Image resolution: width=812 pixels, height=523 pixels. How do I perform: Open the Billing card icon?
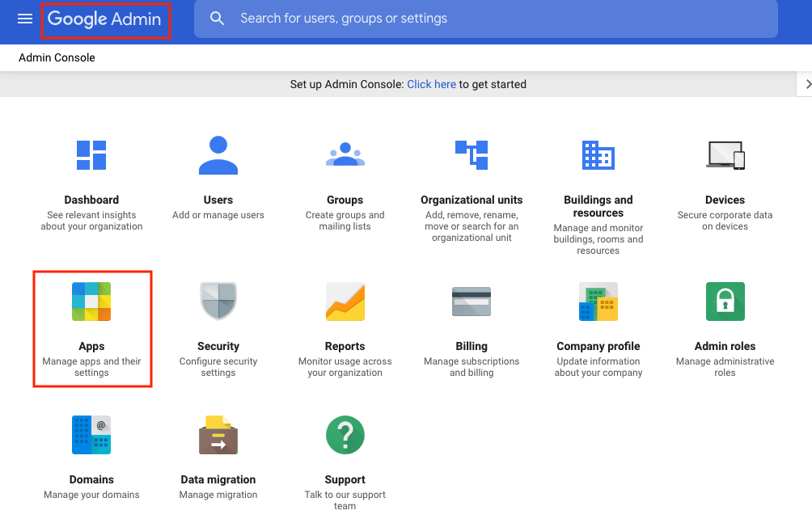tap(472, 302)
